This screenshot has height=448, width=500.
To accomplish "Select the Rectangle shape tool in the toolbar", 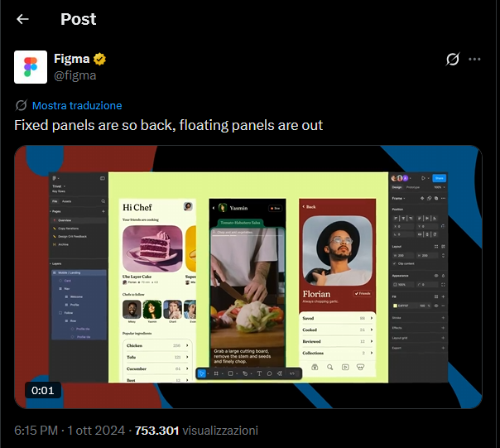I will [x=231, y=373].
